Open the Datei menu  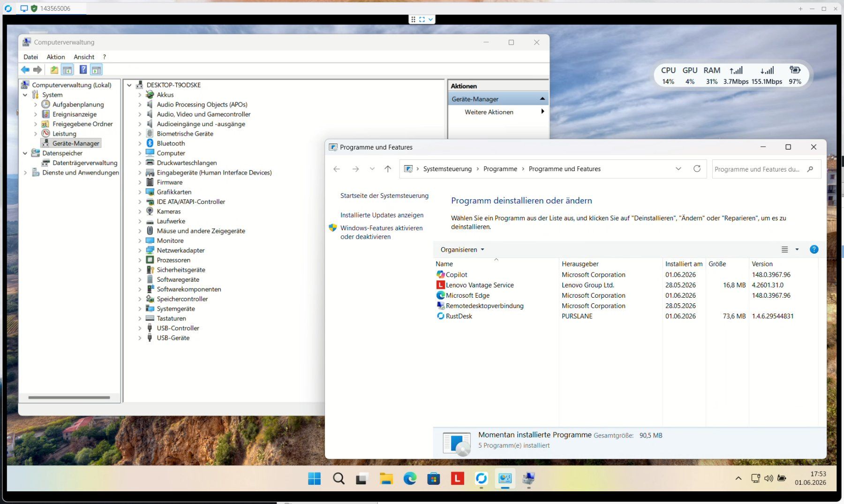(x=31, y=57)
